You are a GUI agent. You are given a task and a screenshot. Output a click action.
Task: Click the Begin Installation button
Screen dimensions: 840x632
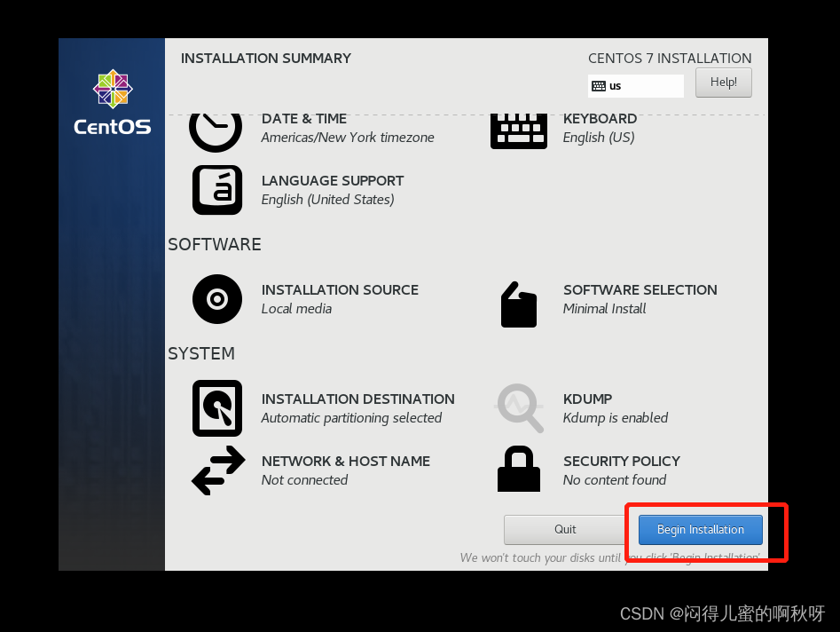[x=700, y=530]
